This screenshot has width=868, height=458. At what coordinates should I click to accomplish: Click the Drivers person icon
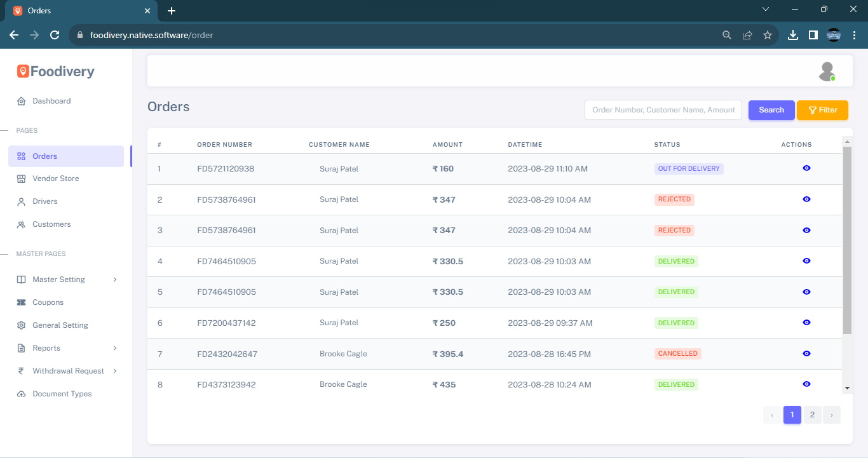[21, 201]
